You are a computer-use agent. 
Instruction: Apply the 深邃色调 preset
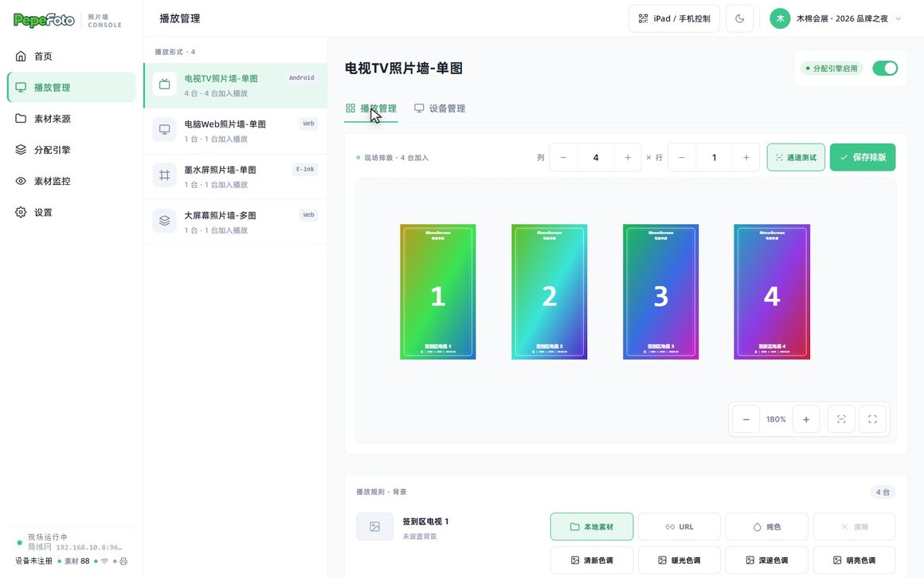coord(766,560)
